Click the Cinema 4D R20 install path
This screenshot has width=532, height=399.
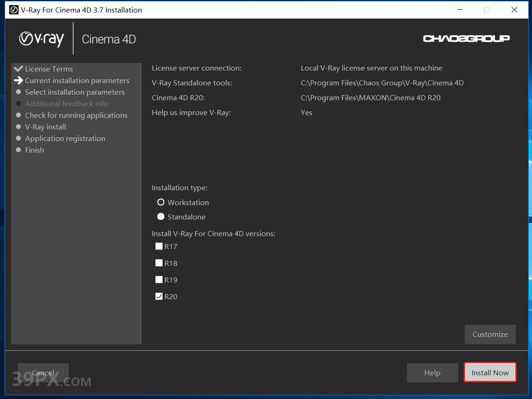(370, 97)
